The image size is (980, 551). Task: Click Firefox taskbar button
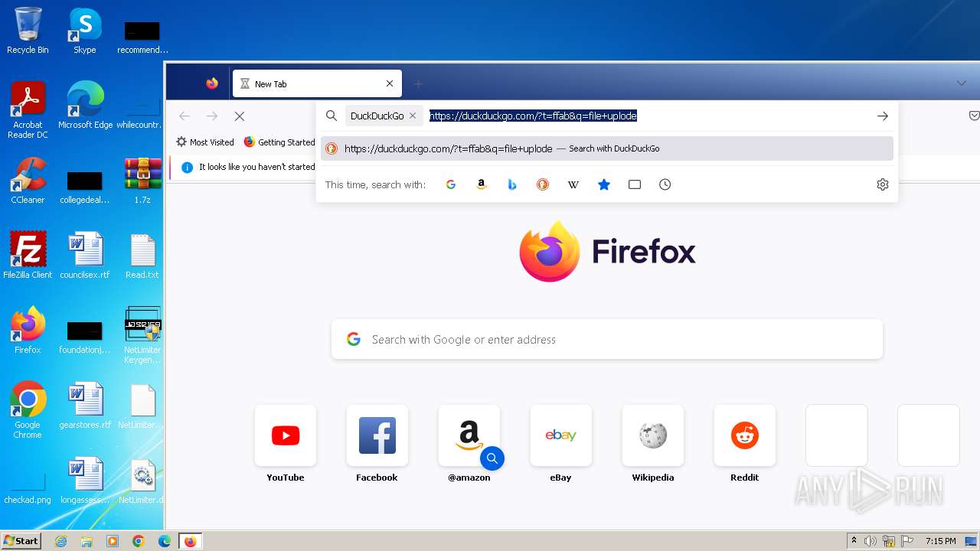[x=190, y=541]
